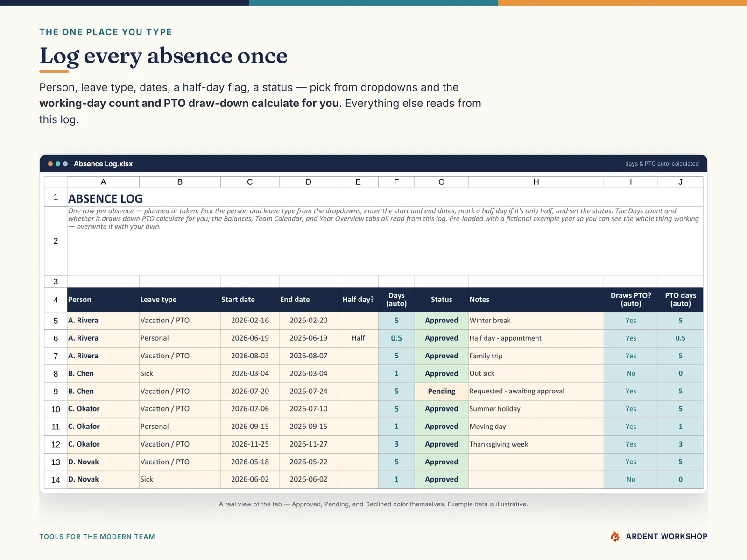Select row 9 header
Screen dimensions: 747x560
click(56, 392)
